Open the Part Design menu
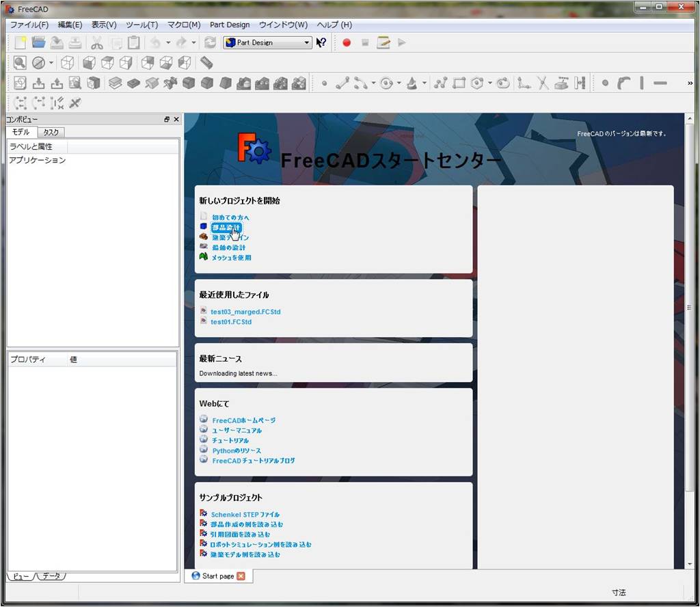Screen dimensions: 700x607 click(230, 25)
